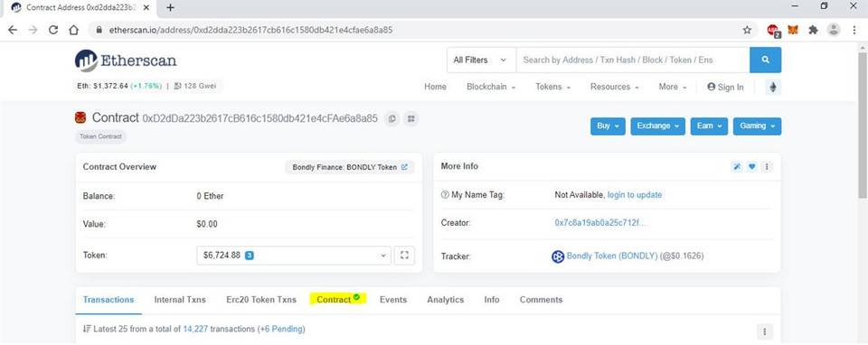Open the Analytics tab
Screen dimensions: 868x345
tap(445, 300)
